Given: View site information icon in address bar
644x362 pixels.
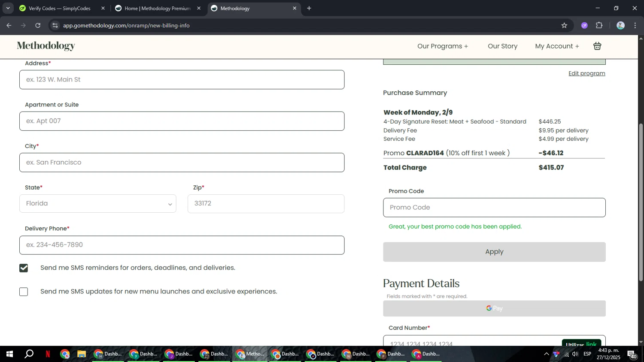Looking at the screenshot, I should (55, 25).
